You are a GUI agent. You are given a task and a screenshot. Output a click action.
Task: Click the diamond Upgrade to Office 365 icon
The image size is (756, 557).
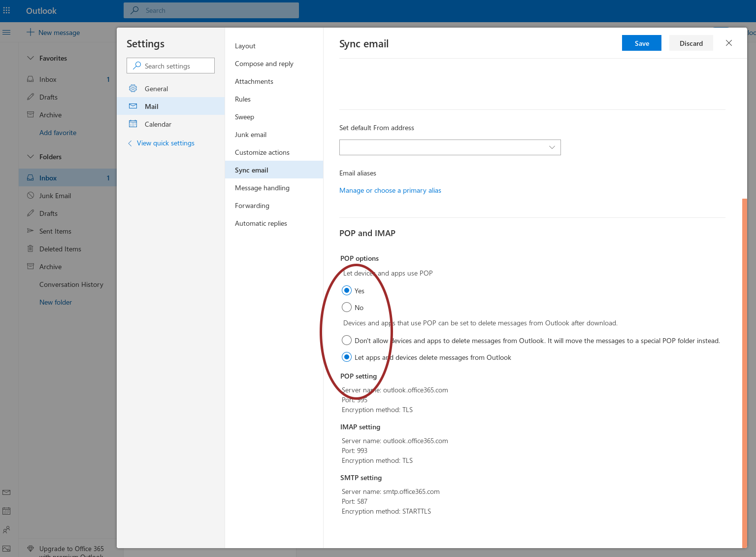(x=31, y=549)
